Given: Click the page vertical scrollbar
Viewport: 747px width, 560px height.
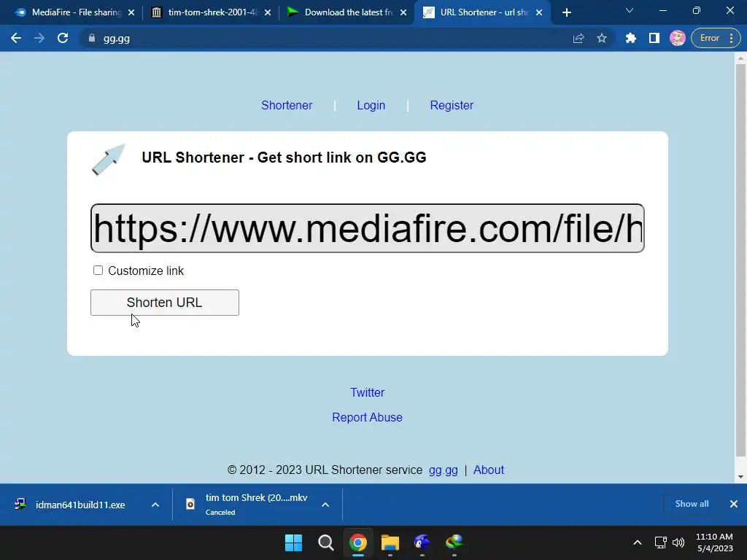Looking at the screenshot, I should point(740,260).
